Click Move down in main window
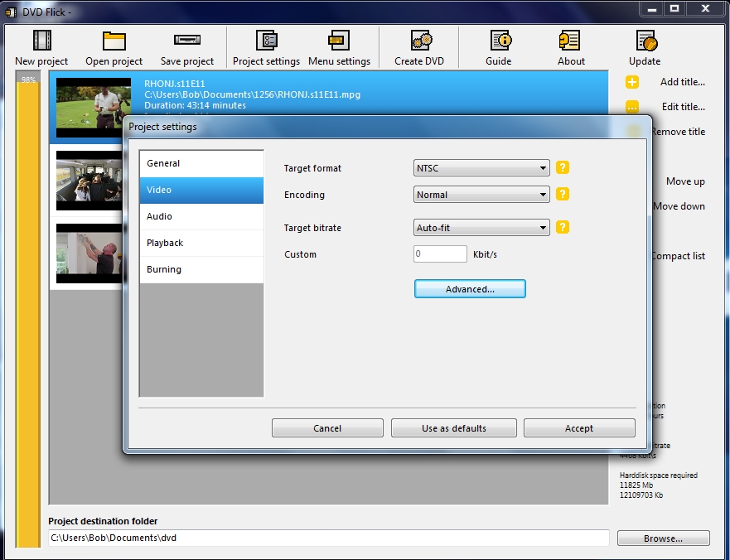The height and width of the screenshot is (560, 730). [x=679, y=206]
